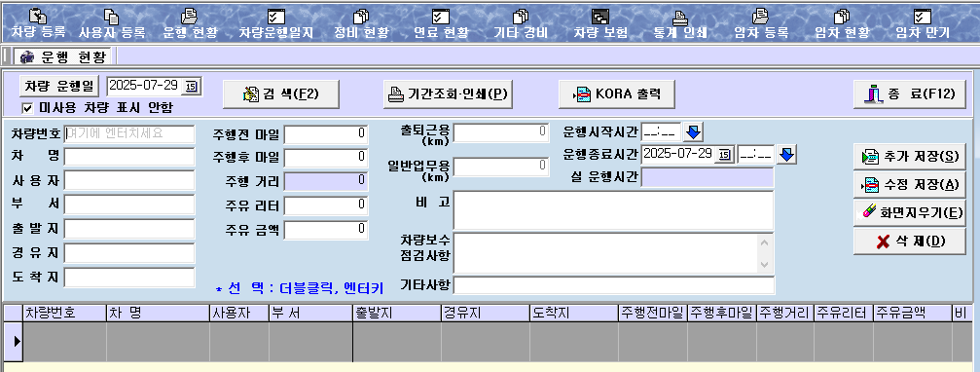
Task: Click KORA 출력 button
Action: click(x=616, y=94)
